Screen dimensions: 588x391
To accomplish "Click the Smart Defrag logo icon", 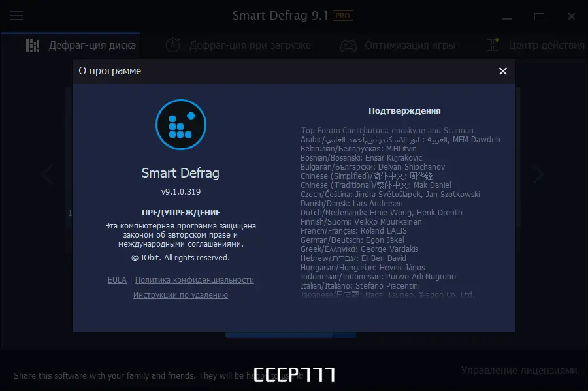I will (181, 125).
